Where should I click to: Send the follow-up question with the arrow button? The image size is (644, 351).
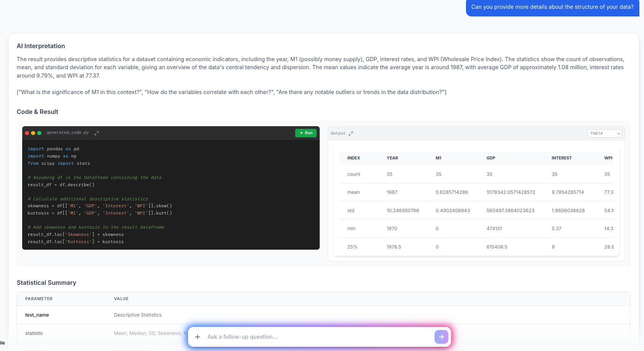pos(441,337)
